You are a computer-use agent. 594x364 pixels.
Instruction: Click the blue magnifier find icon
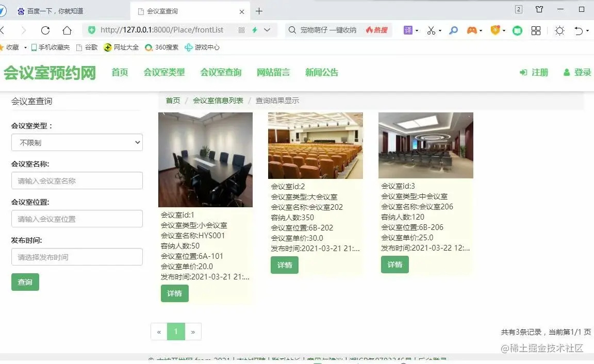tap(453, 30)
